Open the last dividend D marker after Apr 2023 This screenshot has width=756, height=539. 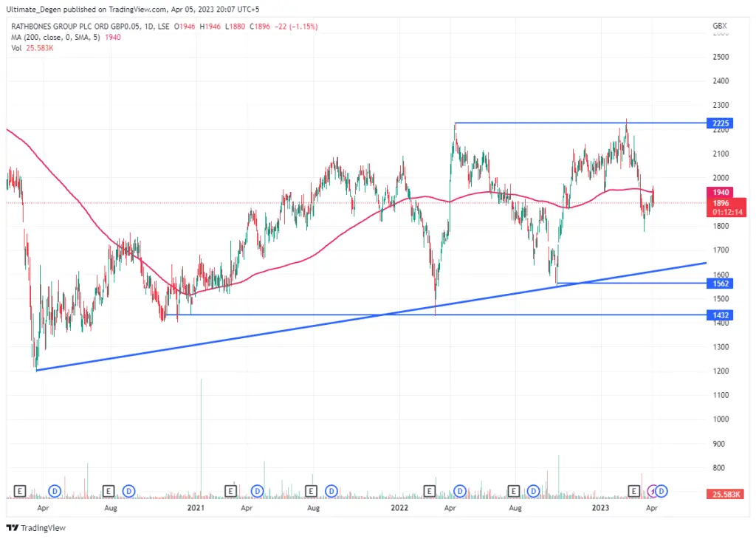tap(661, 491)
